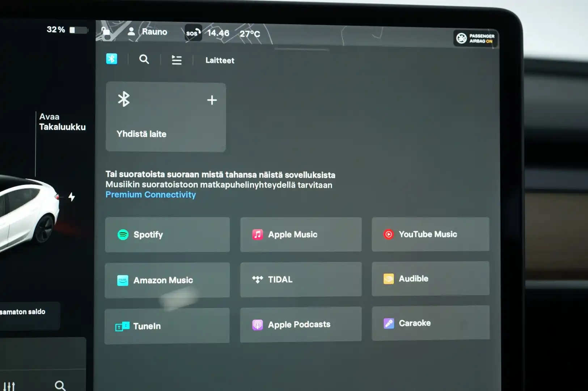Tap the white car image

[x=29, y=214]
